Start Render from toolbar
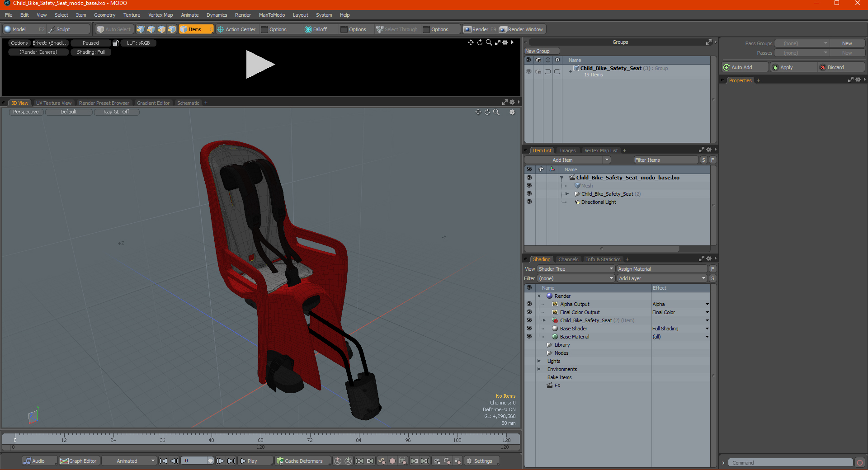Screen dimensions: 868x470 480,29
